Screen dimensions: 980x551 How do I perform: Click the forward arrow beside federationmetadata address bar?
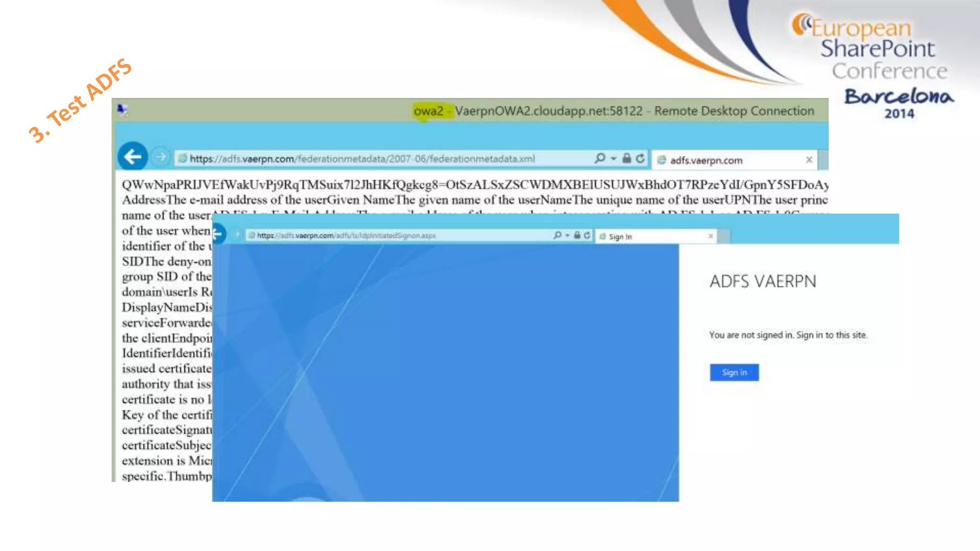[x=161, y=157]
